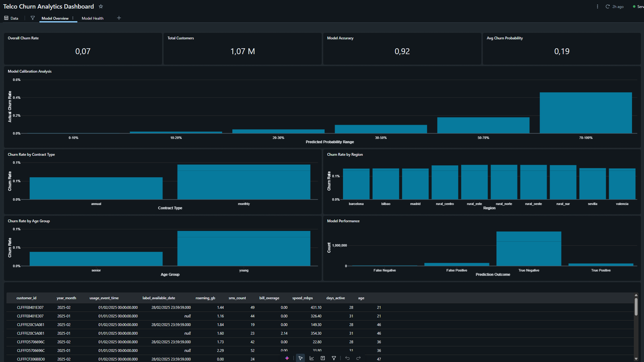
Task: Select the barcelona bar in Region chart
Action: tap(356, 184)
